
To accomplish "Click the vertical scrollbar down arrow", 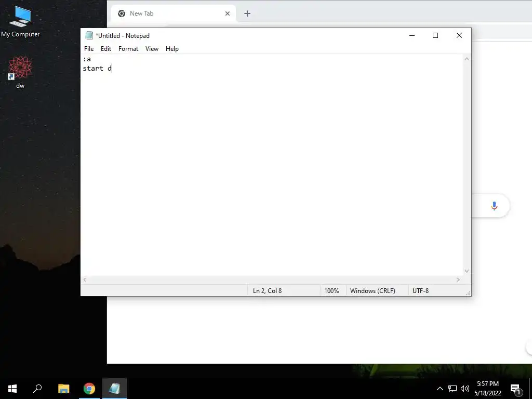I will click(467, 271).
